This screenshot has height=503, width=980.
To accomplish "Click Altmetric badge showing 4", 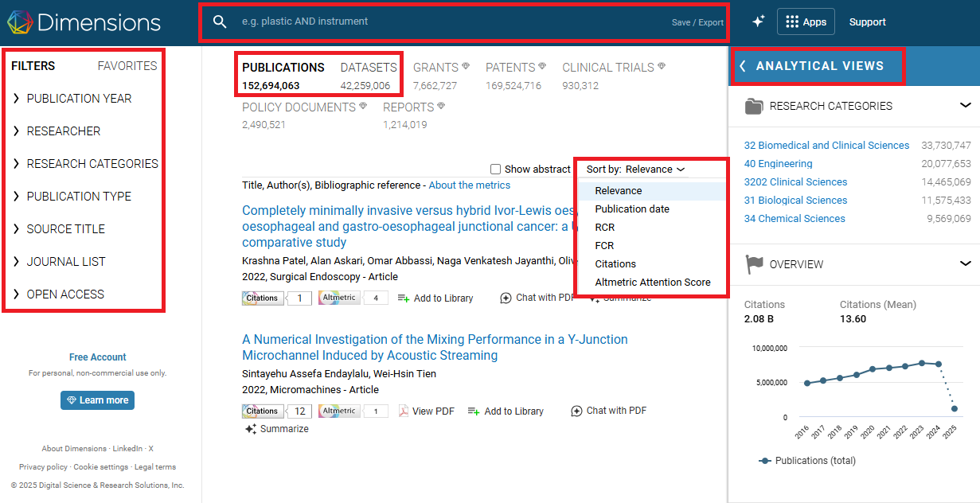I will click(353, 298).
